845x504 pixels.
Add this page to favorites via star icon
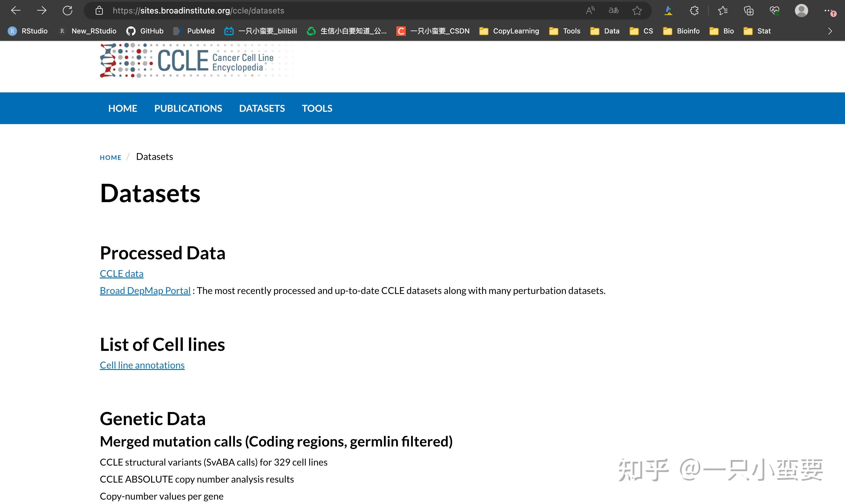point(637,11)
